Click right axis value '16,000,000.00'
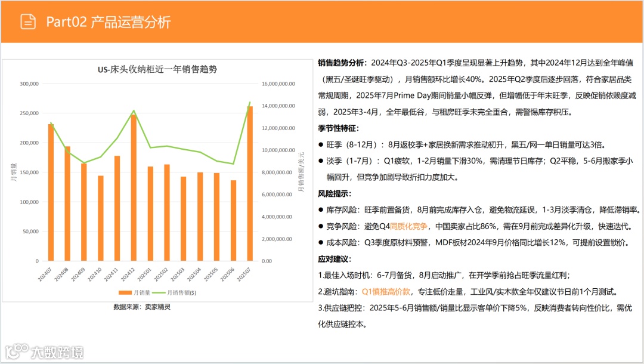Viewport: 644px width, 364px height. click(x=278, y=84)
